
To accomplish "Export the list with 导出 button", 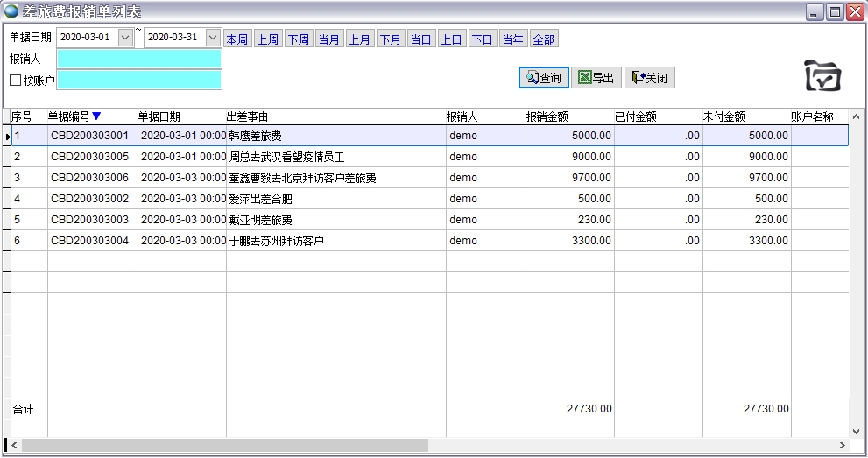I will click(596, 78).
